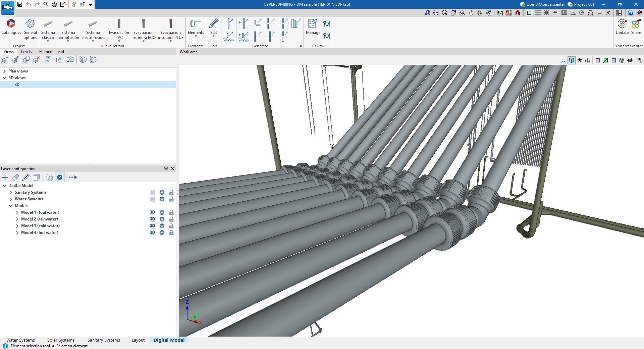Screen dimensions: 644x349
Task: Expand the Plan views tree node
Action: pyautogui.click(x=4, y=71)
